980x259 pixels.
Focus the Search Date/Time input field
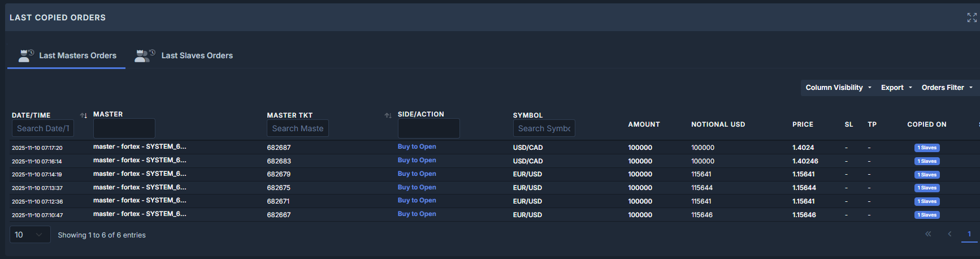tap(43, 128)
